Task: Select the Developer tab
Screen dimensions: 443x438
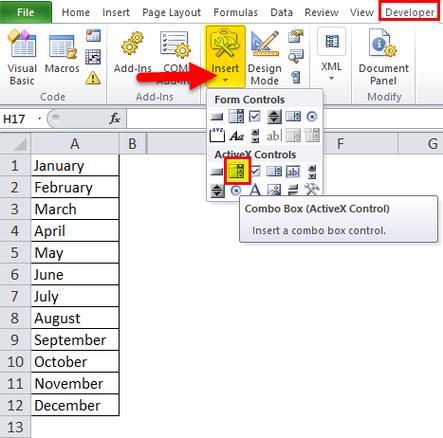Action: 409,13
